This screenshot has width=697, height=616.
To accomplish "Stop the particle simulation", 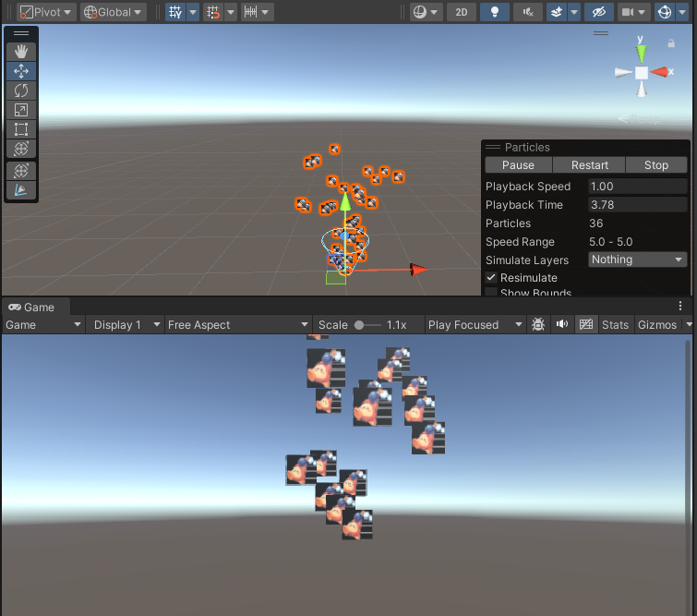I will pyautogui.click(x=656, y=165).
